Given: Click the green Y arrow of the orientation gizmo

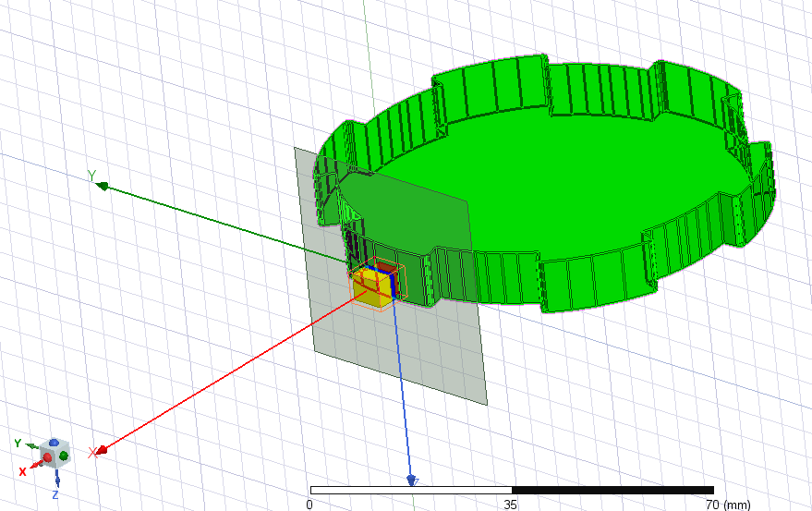Looking at the screenshot, I should click(31, 445).
